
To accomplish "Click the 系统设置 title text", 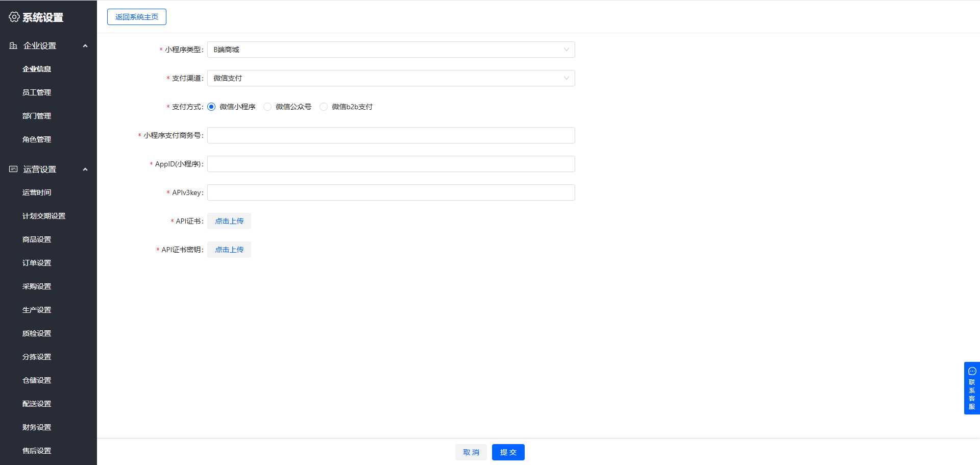I will coord(43,17).
